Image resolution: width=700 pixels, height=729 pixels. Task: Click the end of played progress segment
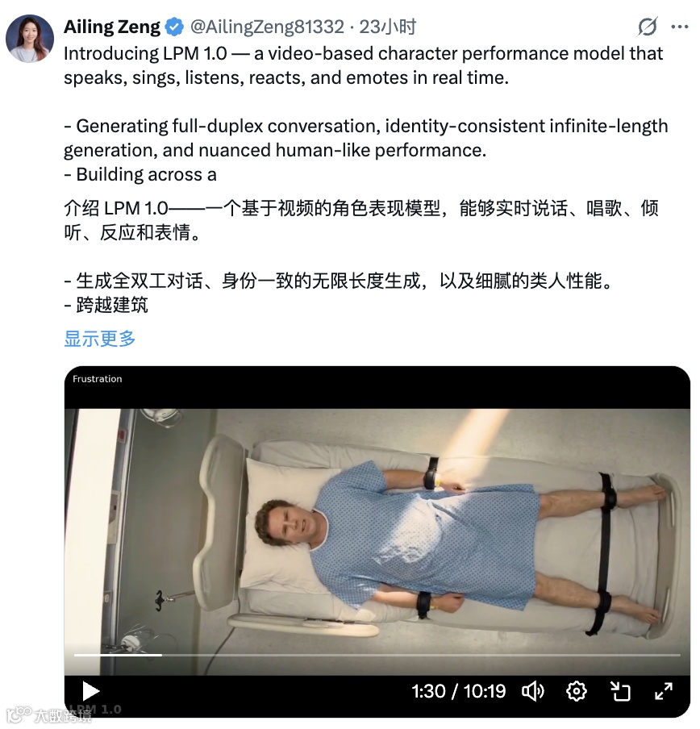[162, 655]
